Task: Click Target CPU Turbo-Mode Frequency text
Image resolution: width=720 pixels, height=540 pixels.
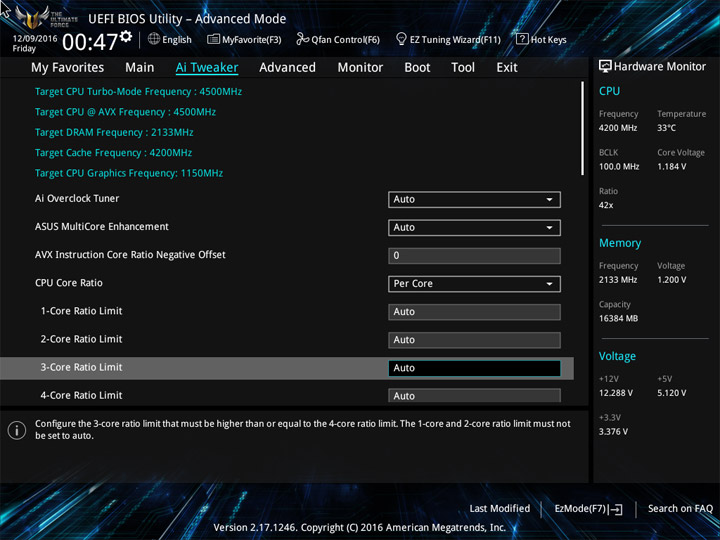Action: (138, 92)
